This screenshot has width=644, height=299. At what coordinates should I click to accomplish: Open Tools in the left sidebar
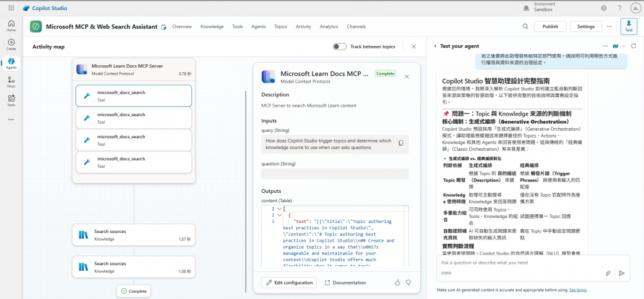click(x=11, y=101)
